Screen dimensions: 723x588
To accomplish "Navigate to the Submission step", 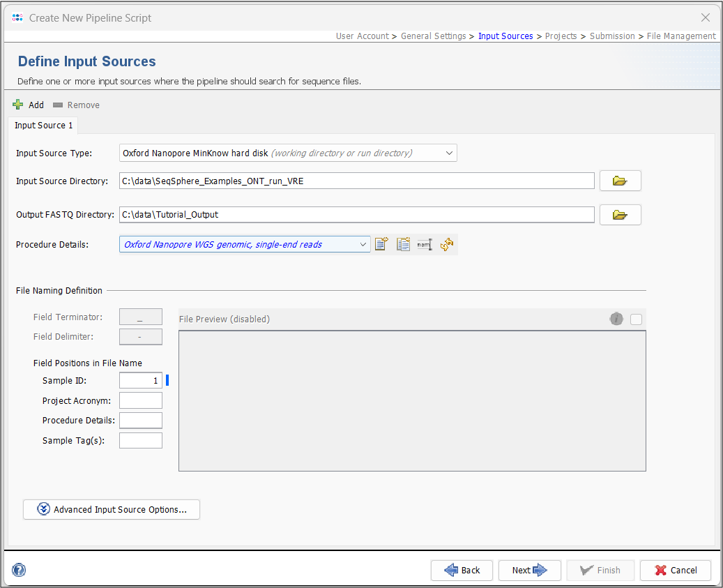I will coord(612,36).
